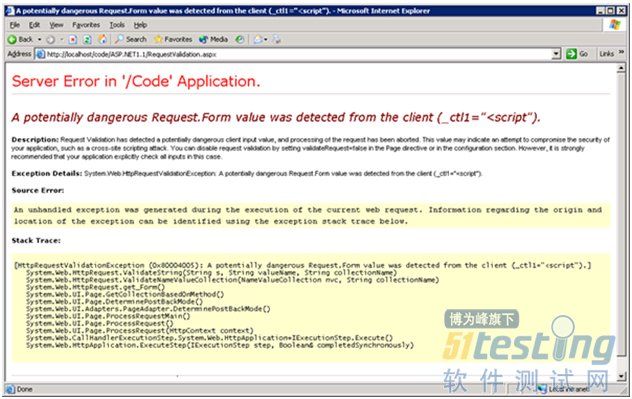632x399 pixels.
Task: Click the Exception Details label
Action: [47, 173]
